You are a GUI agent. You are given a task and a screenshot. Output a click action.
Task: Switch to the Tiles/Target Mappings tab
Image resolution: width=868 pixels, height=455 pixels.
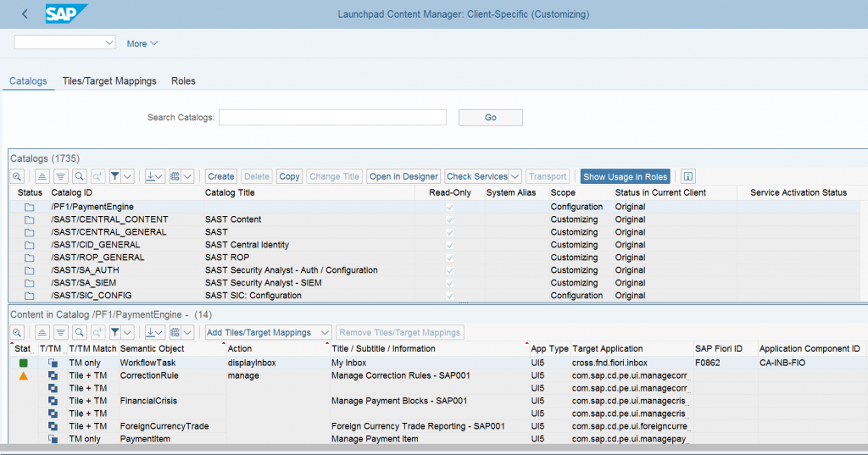(x=109, y=80)
